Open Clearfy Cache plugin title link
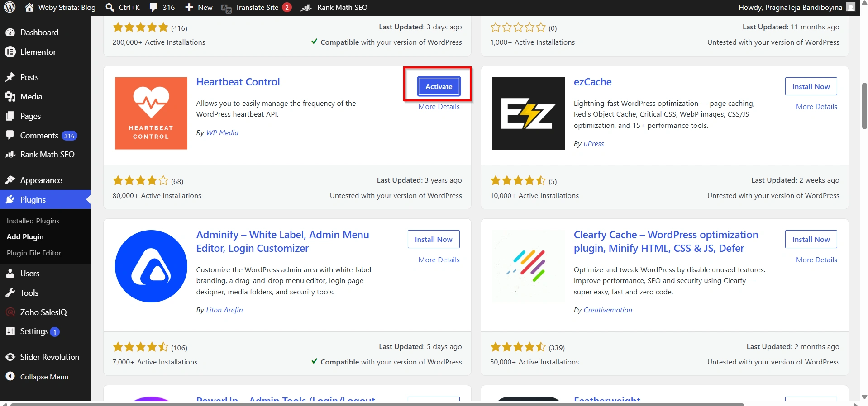The width and height of the screenshot is (868, 406). pos(666,241)
